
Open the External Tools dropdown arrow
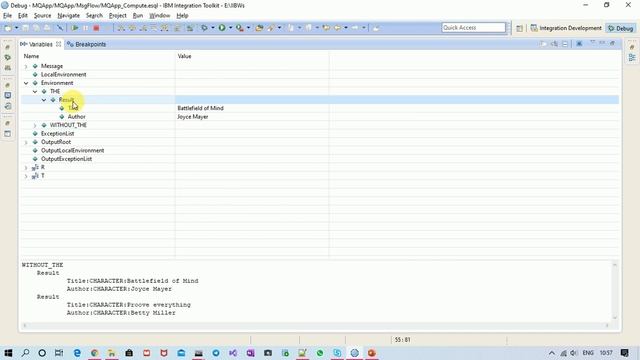(248, 28)
